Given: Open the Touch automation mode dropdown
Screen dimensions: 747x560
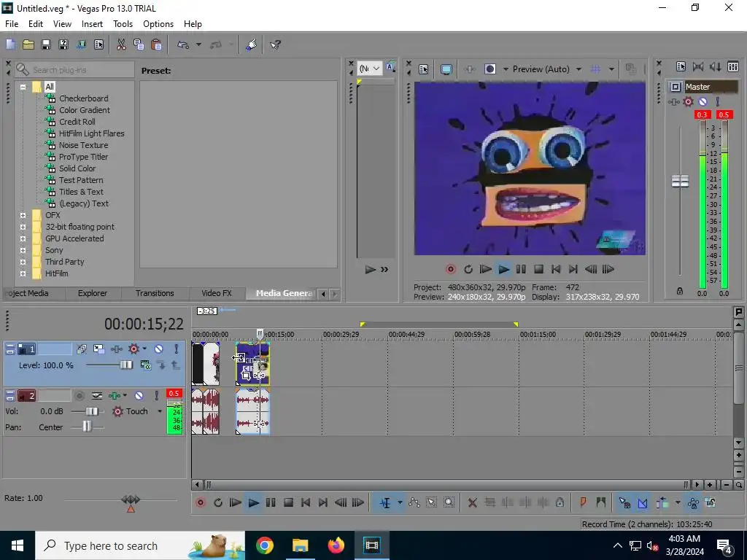Looking at the screenshot, I should click(160, 411).
